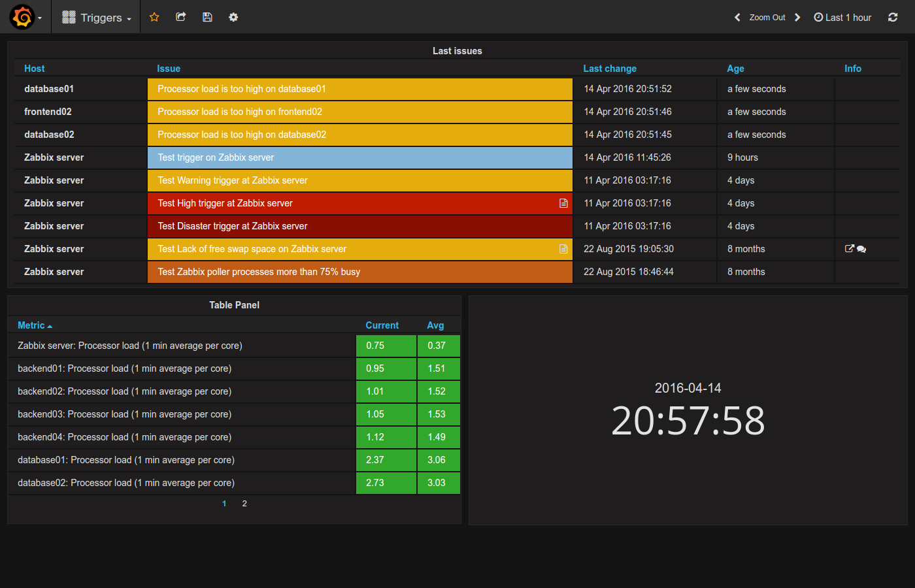Open the Last 1 hour time picker
The height and width of the screenshot is (588, 915).
point(842,18)
